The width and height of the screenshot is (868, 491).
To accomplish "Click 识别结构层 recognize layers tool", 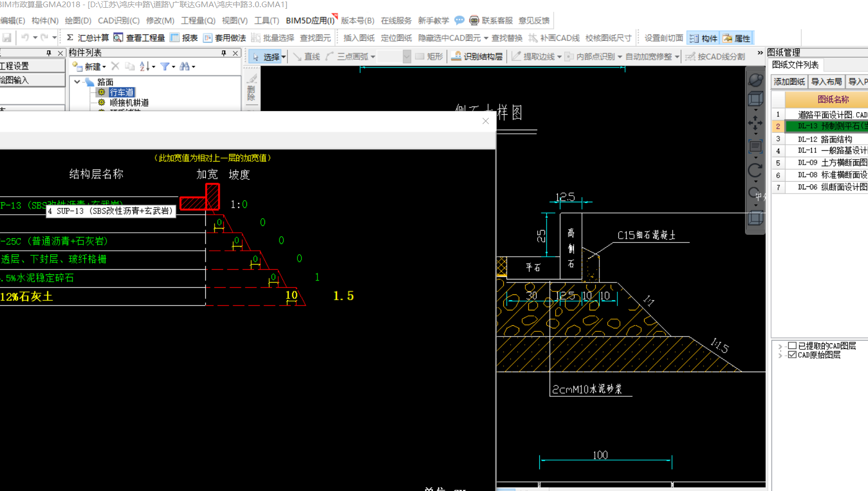I will pos(477,57).
